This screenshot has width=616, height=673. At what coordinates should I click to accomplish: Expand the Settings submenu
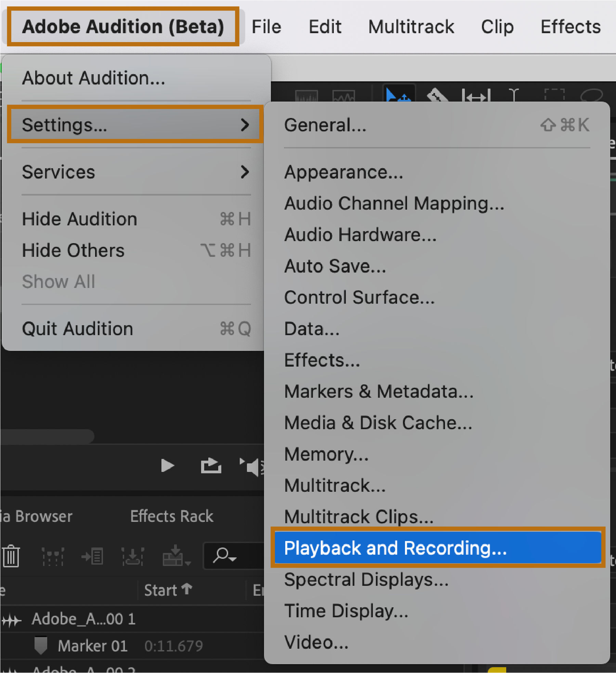click(x=136, y=125)
